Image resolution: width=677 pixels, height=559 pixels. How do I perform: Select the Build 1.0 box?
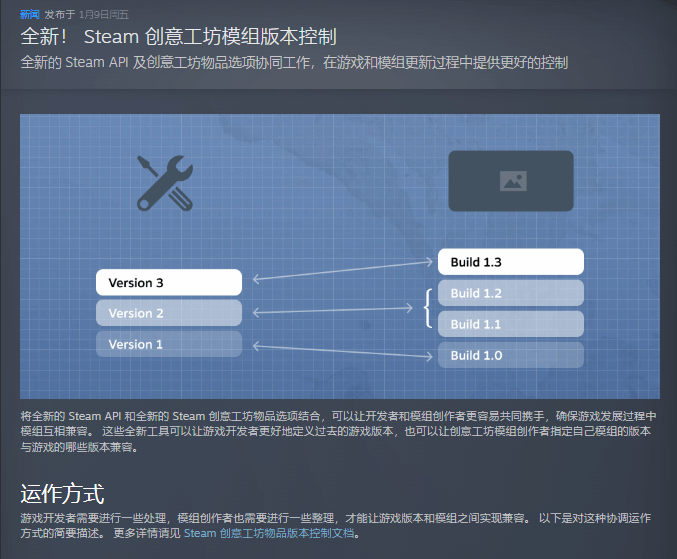click(510, 355)
